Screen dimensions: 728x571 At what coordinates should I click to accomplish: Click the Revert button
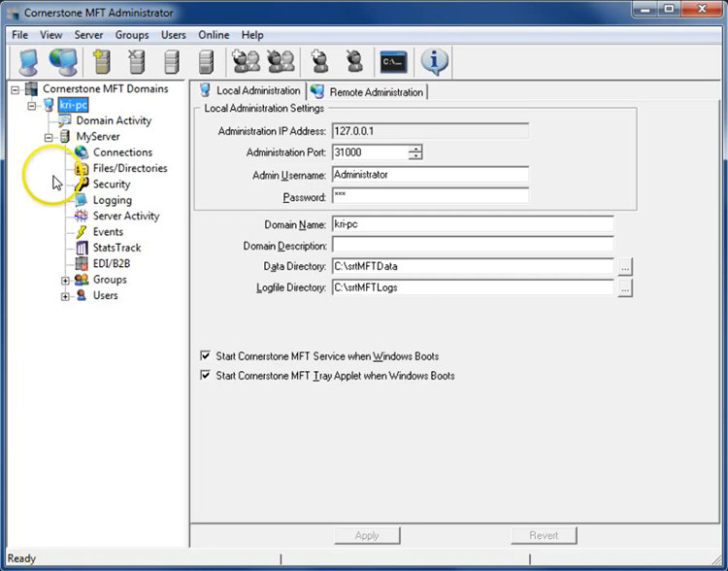point(544,535)
